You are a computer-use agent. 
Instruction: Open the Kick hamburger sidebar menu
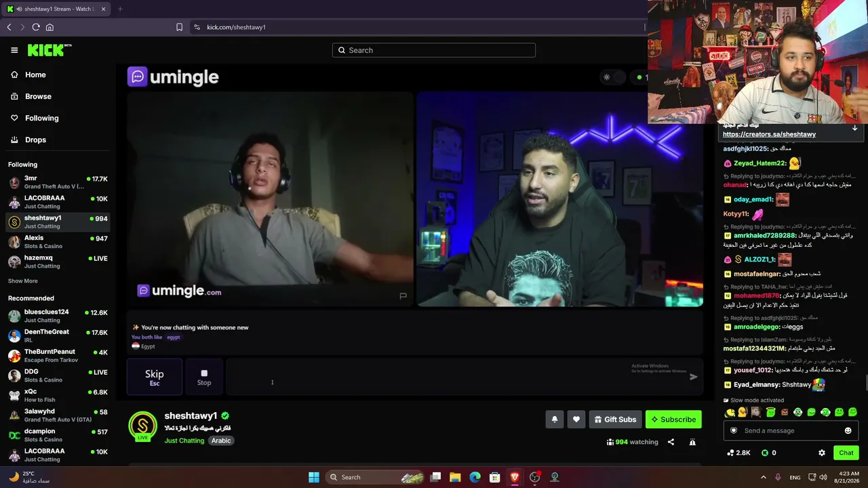point(14,50)
